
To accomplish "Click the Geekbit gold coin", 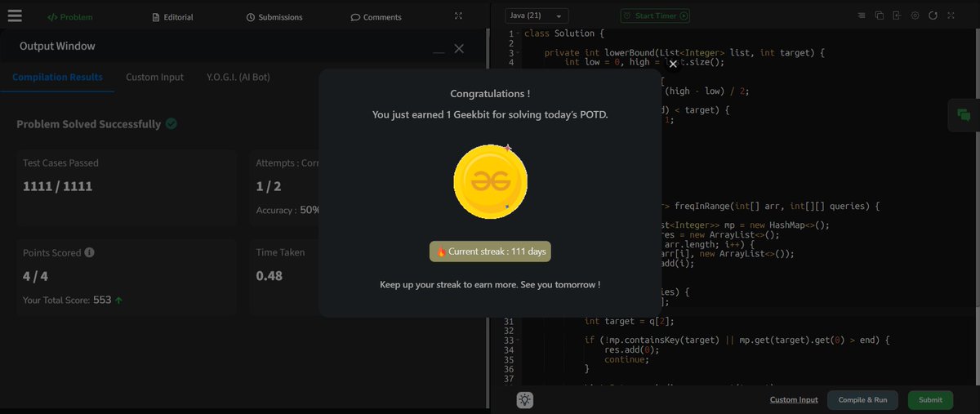I will tap(490, 182).
